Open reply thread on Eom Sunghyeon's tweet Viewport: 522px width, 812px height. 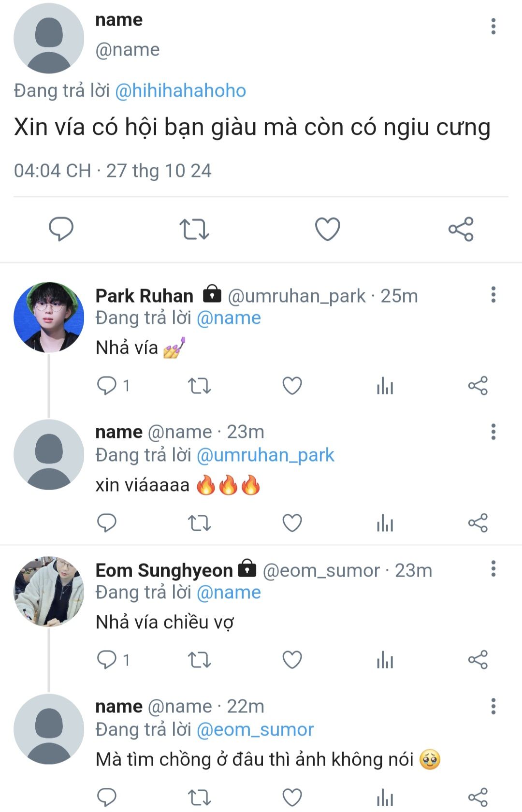pyautogui.click(x=107, y=660)
